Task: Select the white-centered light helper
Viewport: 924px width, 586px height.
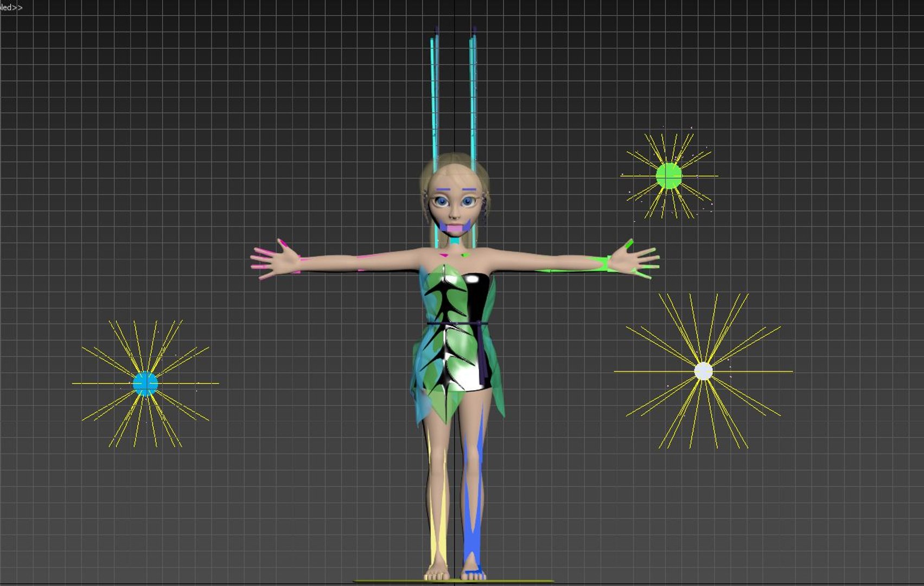Action: 703,372
